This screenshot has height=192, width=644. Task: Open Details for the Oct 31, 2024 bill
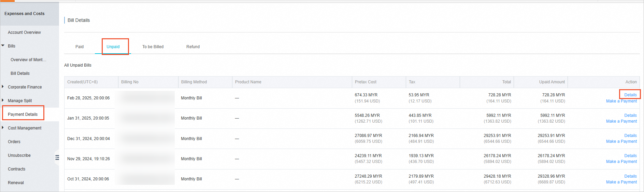pos(630,176)
